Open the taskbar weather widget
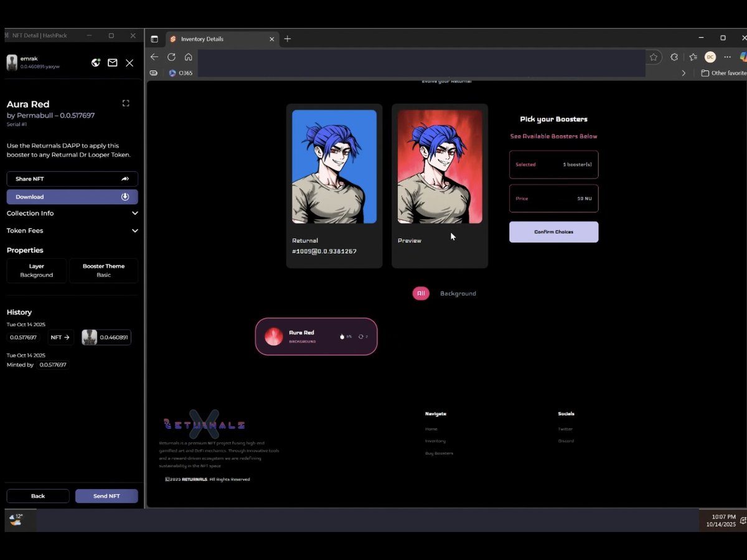 16,520
